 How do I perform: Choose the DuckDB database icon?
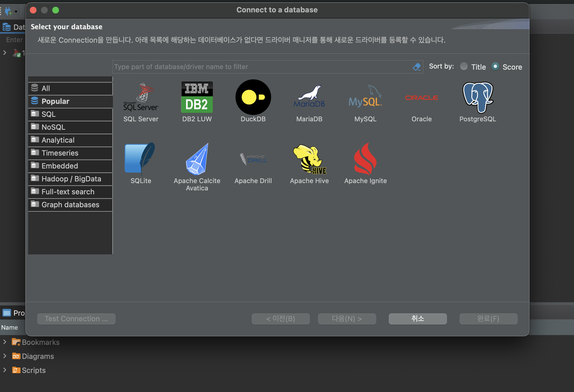pyautogui.click(x=253, y=97)
